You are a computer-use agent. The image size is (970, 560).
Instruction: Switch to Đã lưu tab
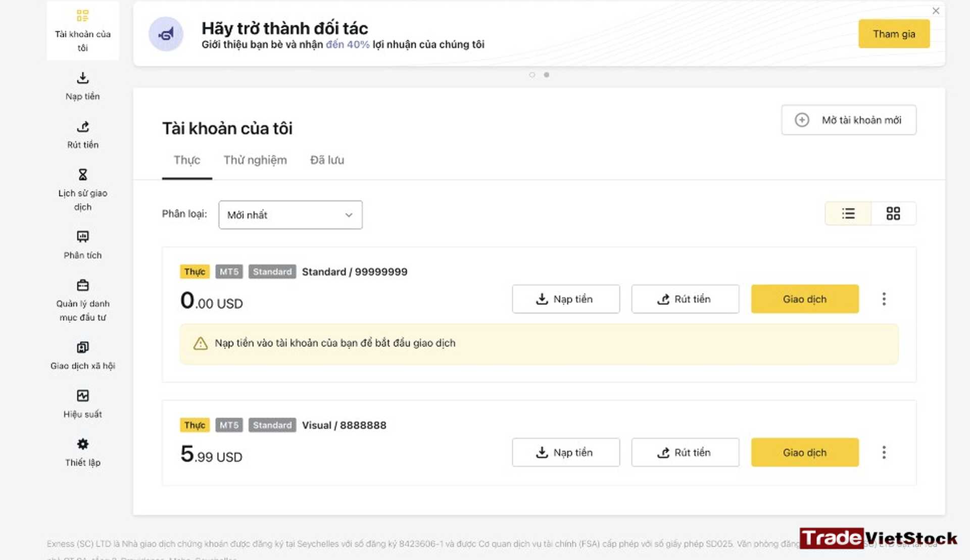pyautogui.click(x=327, y=160)
